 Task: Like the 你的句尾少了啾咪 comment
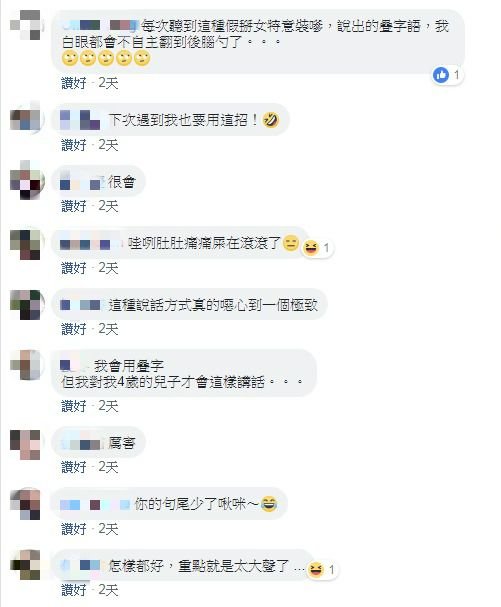(x=74, y=529)
